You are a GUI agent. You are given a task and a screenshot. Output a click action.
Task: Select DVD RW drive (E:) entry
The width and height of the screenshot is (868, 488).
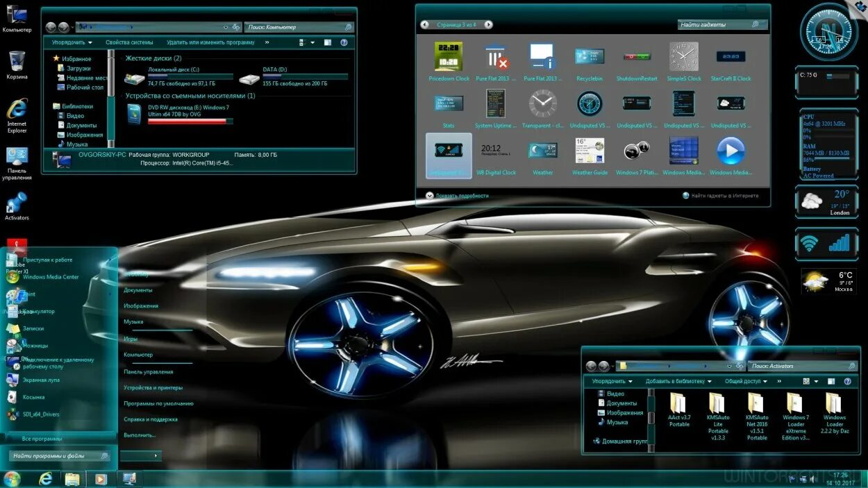(x=179, y=114)
